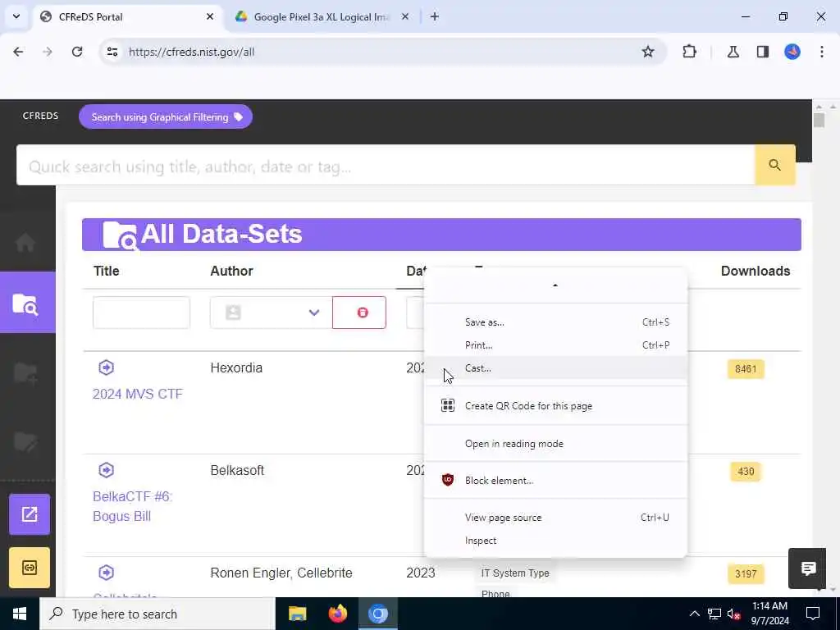Open arrow icon for BelkaCTF #6 row
Viewport: 840px width, 630px height.
pyautogui.click(x=106, y=470)
